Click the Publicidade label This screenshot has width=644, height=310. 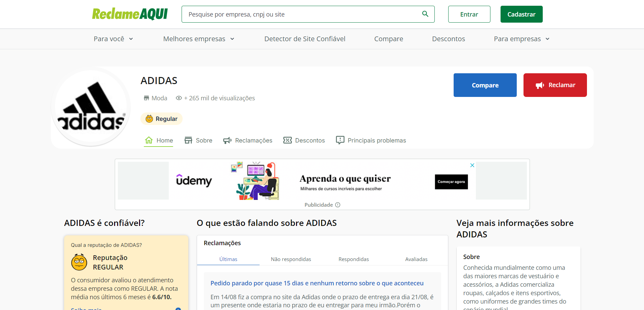click(x=319, y=205)
